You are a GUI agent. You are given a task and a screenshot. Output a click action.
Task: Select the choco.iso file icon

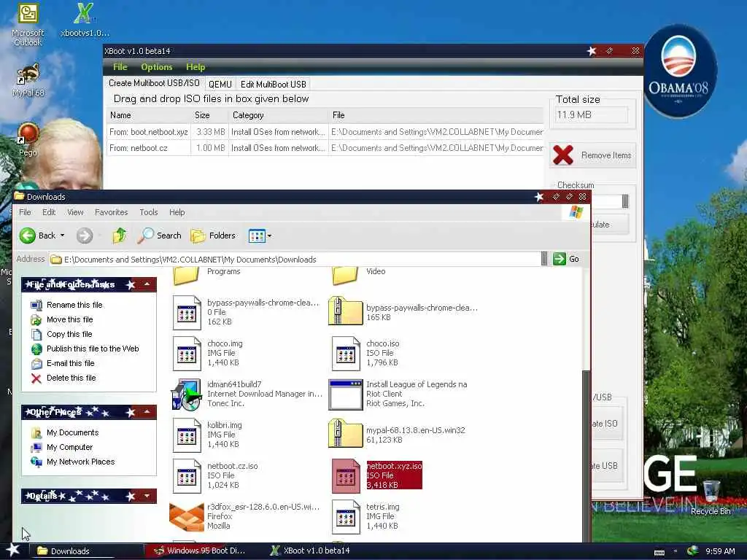(x=346, y=354)
